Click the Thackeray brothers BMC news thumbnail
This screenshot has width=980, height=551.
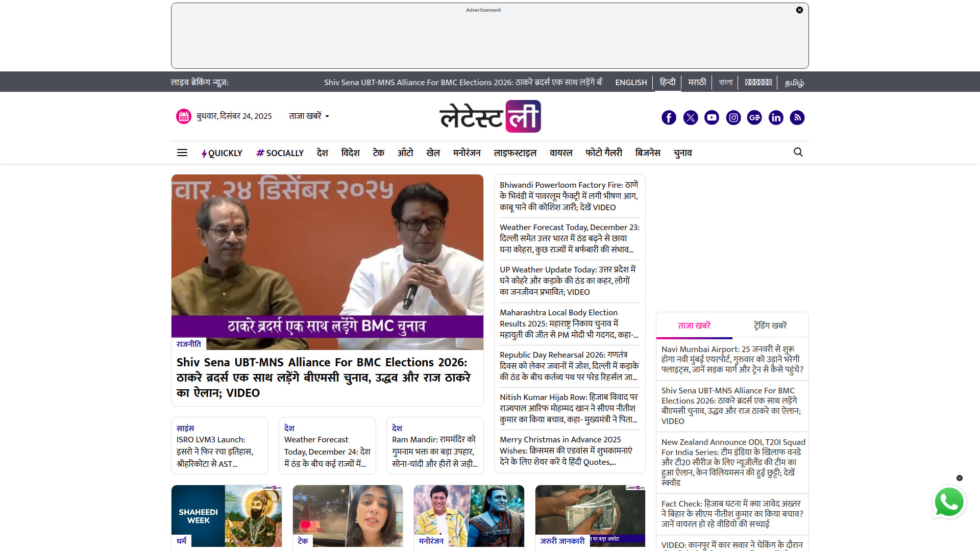(x=327, y=262)
